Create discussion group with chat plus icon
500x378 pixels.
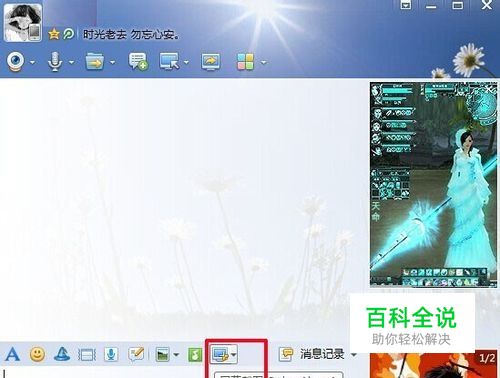(138, 61)
